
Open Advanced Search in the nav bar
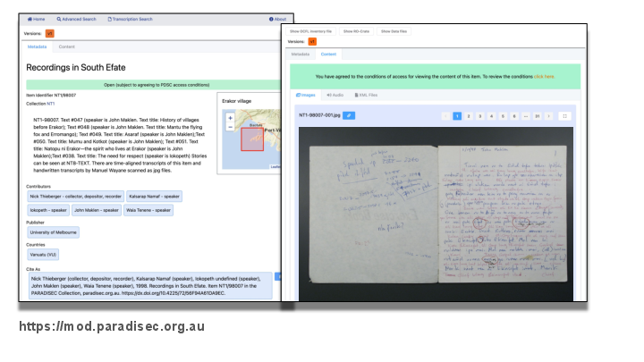click(76, 20)
